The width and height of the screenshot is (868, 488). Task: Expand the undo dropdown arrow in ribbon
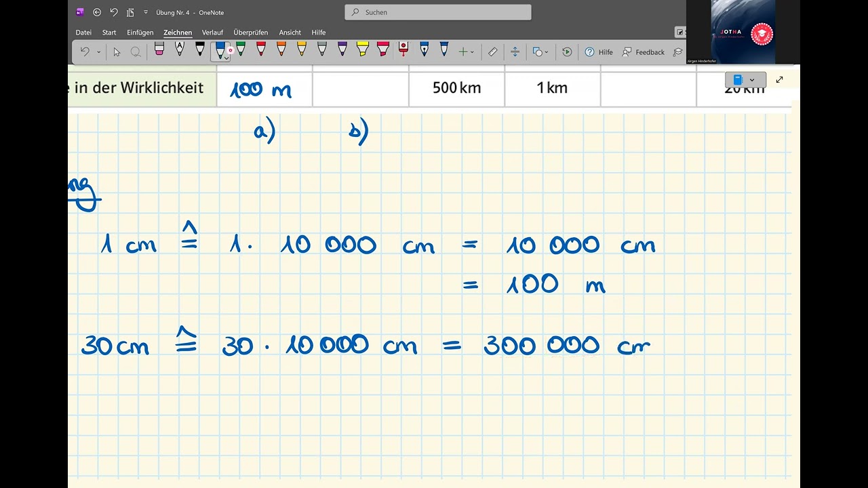[x=98, y=52]
